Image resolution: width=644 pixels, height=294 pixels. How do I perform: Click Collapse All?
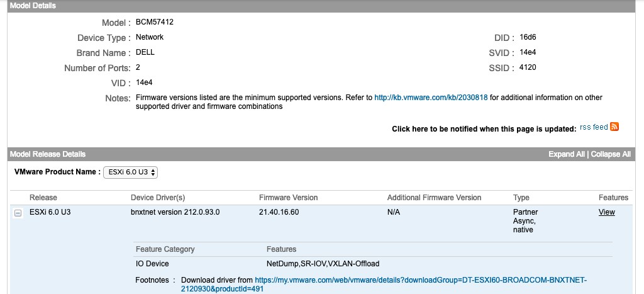[611, 154]
